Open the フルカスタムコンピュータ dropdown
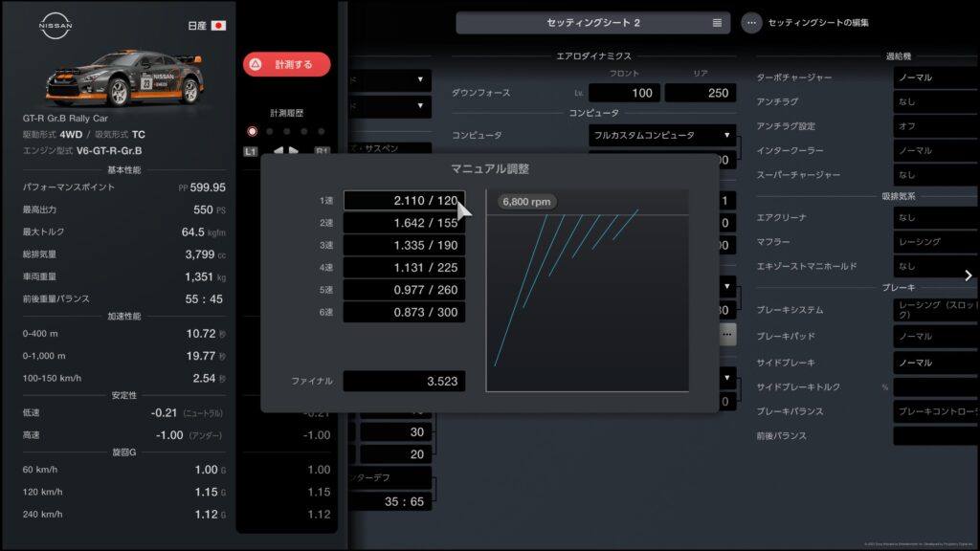Screen dimensions: 980x551 click(x=662, y=135)
